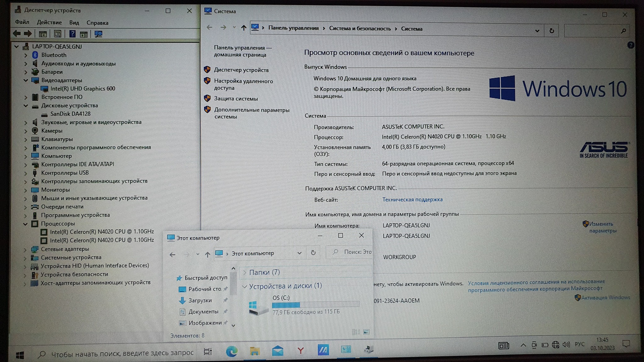Open the address bar history dropdown in Система
The image size is (644, 362).
point(537,31)
